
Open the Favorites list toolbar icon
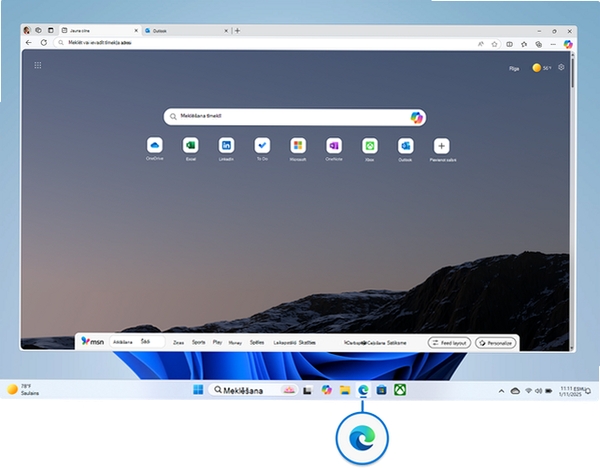pos(524,44)
